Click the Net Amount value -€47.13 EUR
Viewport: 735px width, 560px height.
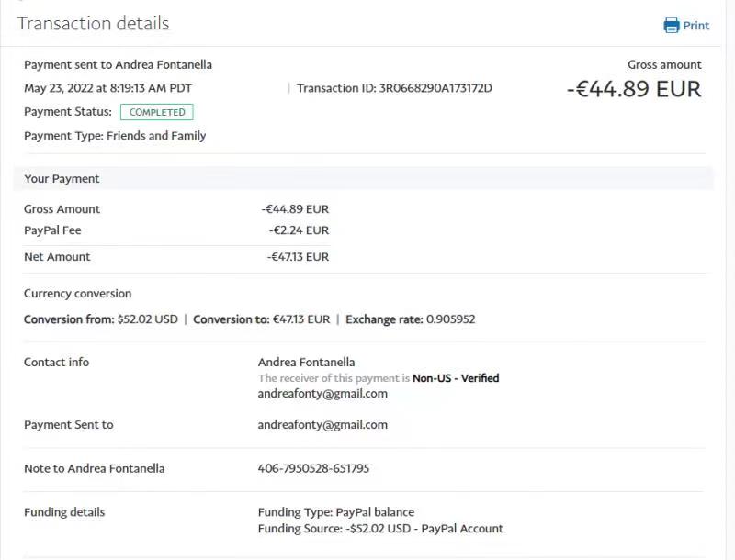pos(298,257)
